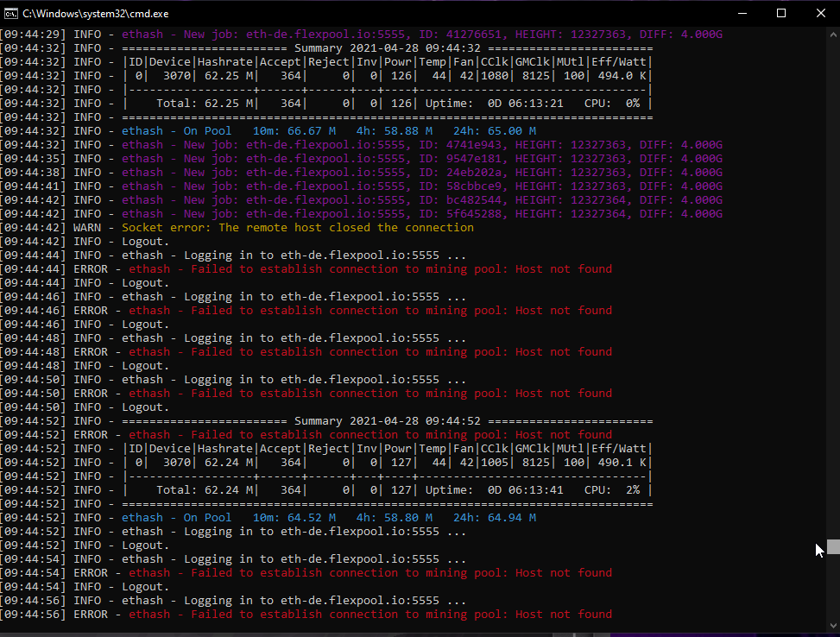The image size is (840, 637).
Task: Click the uptime value '06:13:41'
Action: [536, 490]
